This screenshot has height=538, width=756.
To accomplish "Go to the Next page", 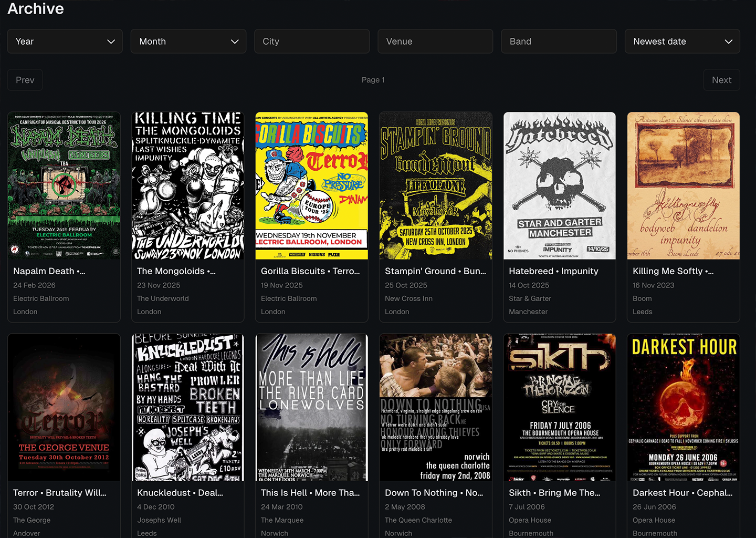I will 721,80.
